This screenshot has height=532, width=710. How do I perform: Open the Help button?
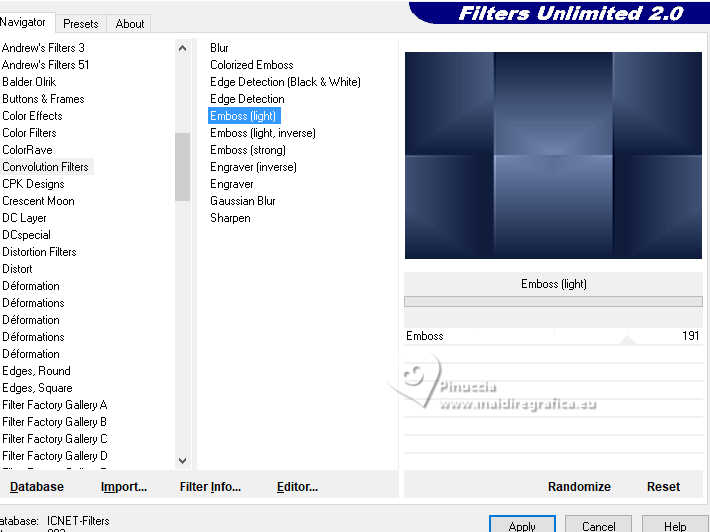pos(675,524)
